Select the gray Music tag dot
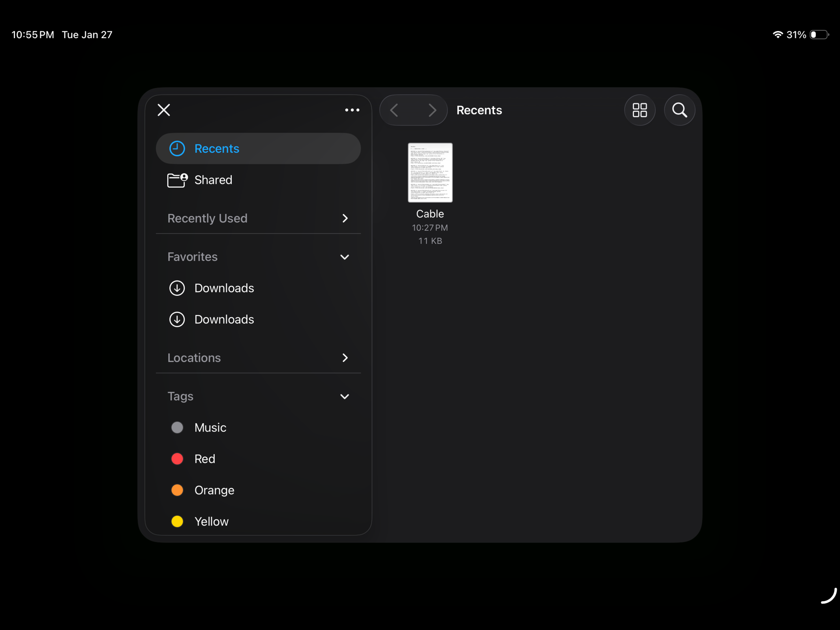 (177, 428)
